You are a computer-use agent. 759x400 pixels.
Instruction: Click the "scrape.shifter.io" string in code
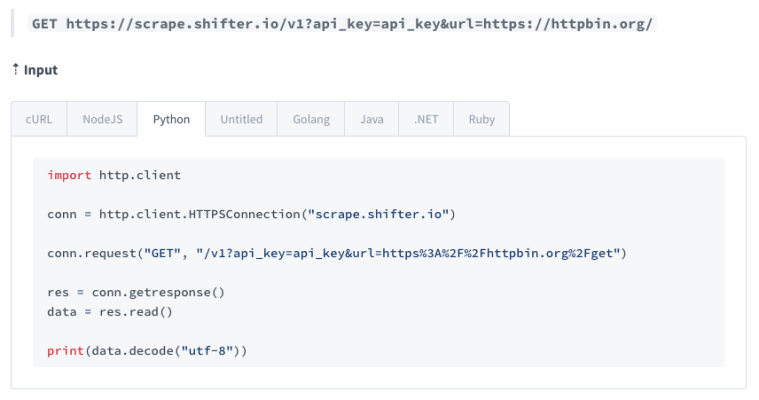point(378,214)
